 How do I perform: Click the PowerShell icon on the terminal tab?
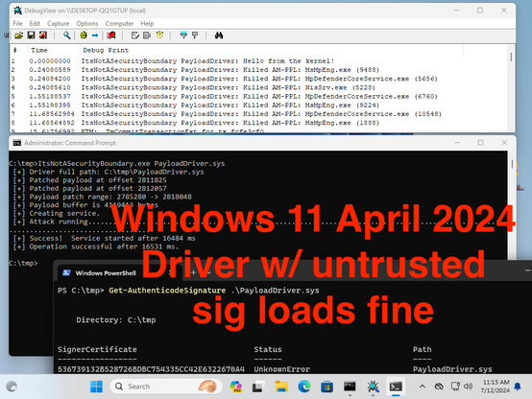coord(66,273)
